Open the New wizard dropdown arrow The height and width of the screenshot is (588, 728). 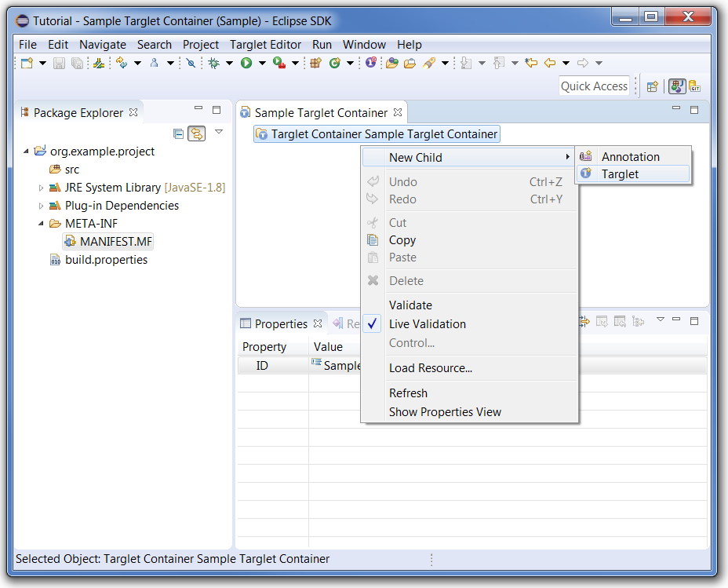pyautogui.click(x=42, y=63)
